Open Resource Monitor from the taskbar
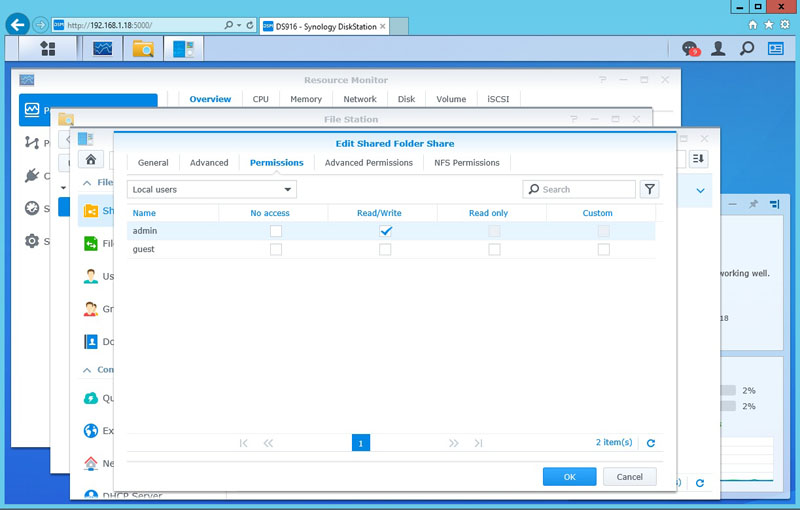Screen dimensions: 800x510 [103, 48]
